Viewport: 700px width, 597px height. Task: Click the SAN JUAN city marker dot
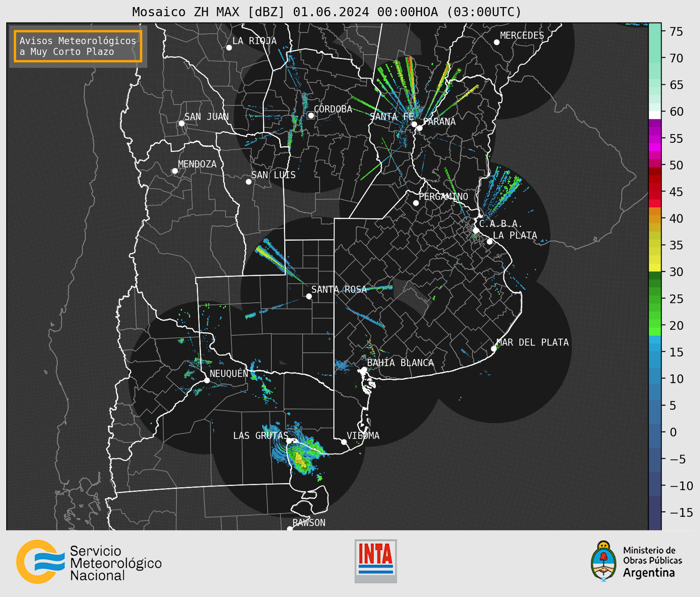[x=181, y=123]
